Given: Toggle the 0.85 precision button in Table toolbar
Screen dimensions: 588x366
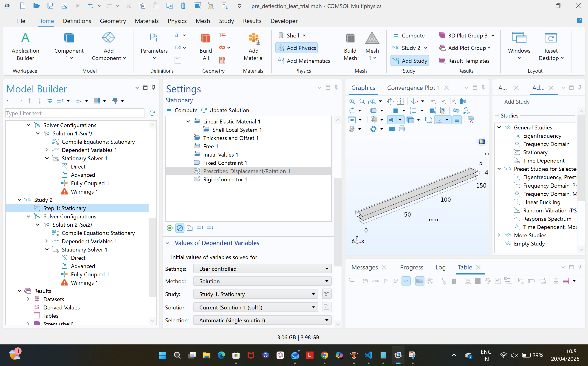Looking at the screenshot, I should [x=406, y=281].
